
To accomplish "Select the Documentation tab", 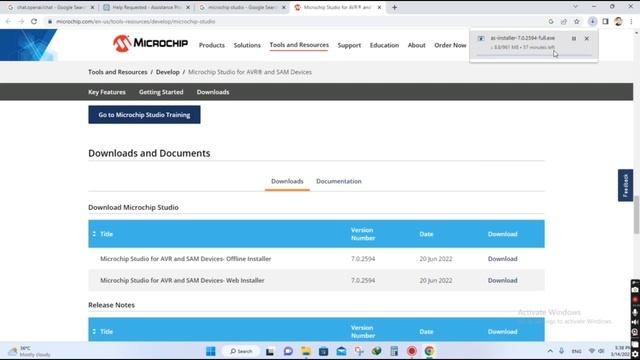I will coord(339,181).
